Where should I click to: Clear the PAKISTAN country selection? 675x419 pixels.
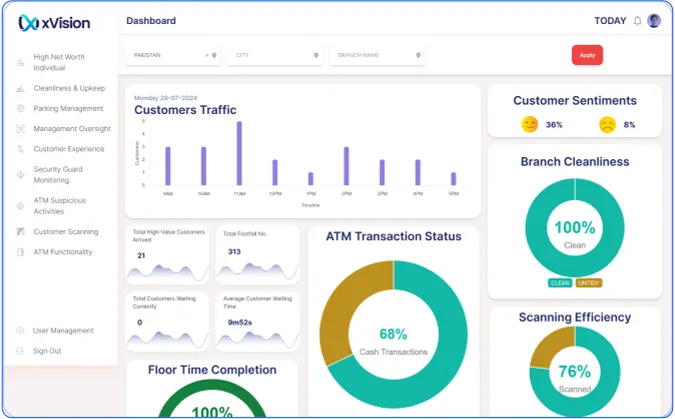click(207, 55)
